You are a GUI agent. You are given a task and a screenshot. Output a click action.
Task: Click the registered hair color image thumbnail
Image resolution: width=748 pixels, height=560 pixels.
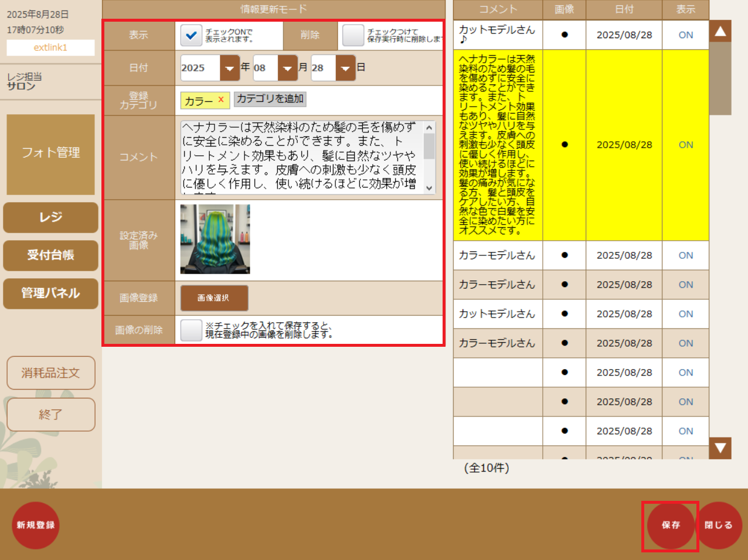[x=215, y=237]
